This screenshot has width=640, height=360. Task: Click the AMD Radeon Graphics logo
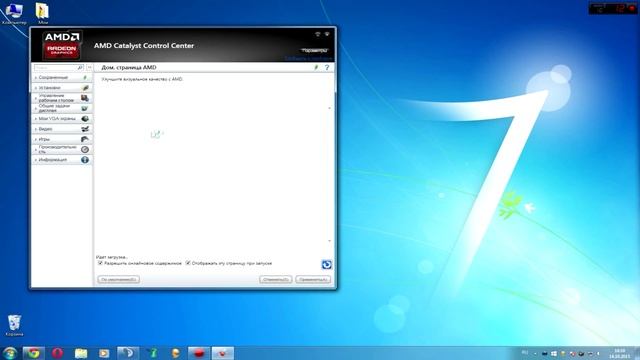tap(62, 46)
